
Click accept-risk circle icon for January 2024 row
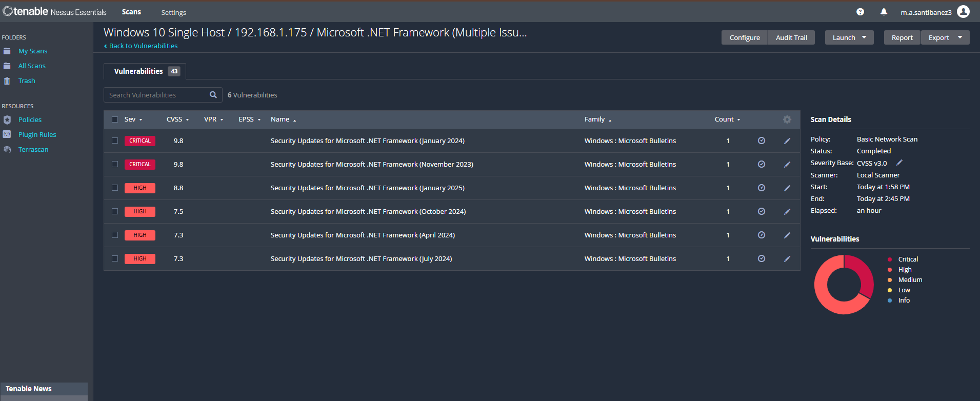[762, 141]
